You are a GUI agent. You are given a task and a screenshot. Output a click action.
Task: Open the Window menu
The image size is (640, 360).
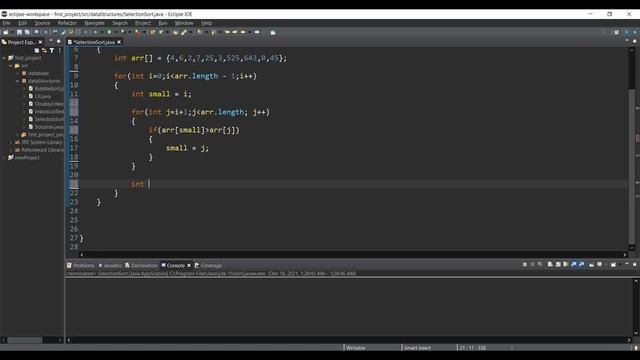pos(184,23)
